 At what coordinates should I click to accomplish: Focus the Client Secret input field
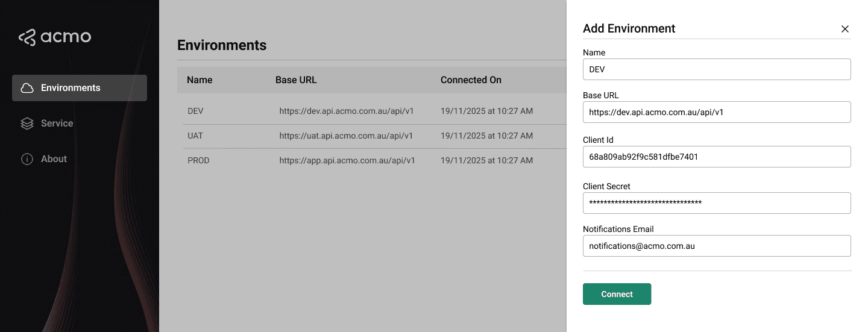pyautogui.click(x=717, y=203)
